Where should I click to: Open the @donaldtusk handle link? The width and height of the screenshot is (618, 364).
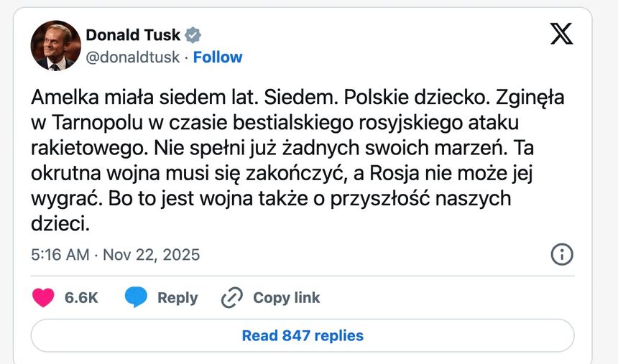132,57
